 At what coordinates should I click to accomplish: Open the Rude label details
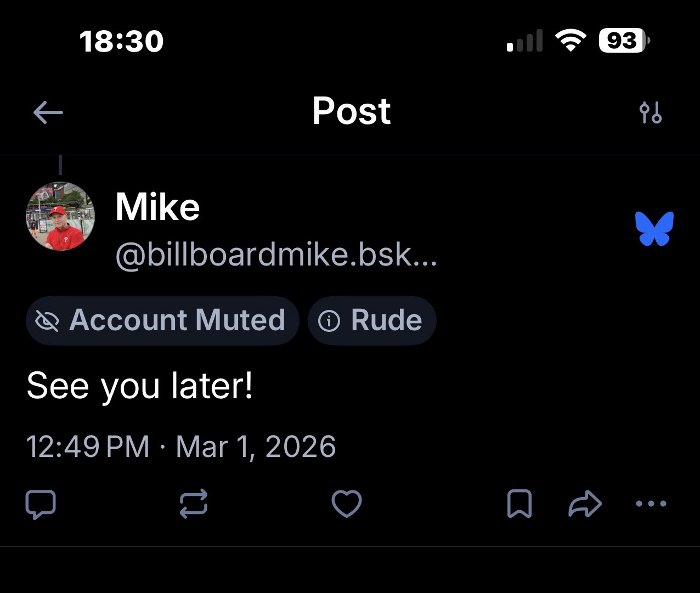click(372, 320)
